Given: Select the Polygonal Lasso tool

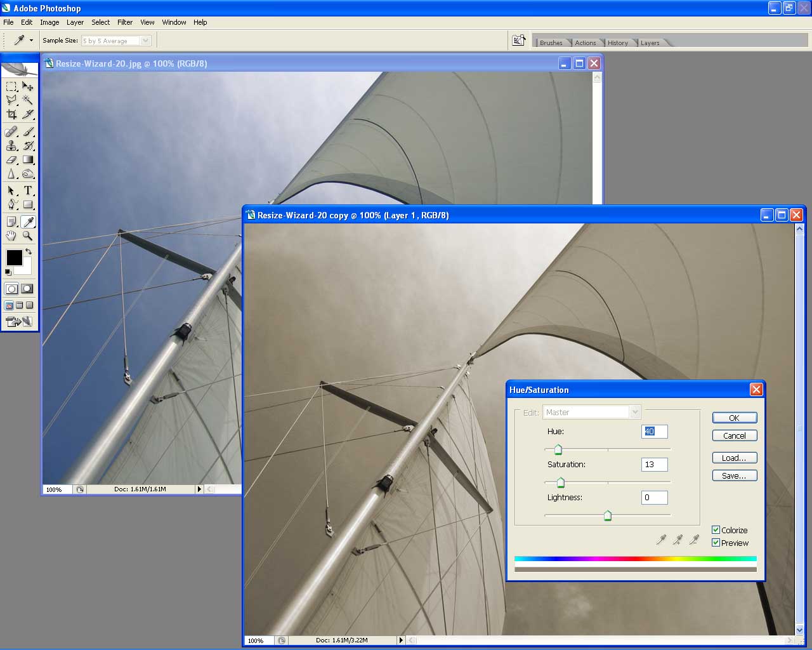Looking at the screenshot, I should [x=11, y=100].
